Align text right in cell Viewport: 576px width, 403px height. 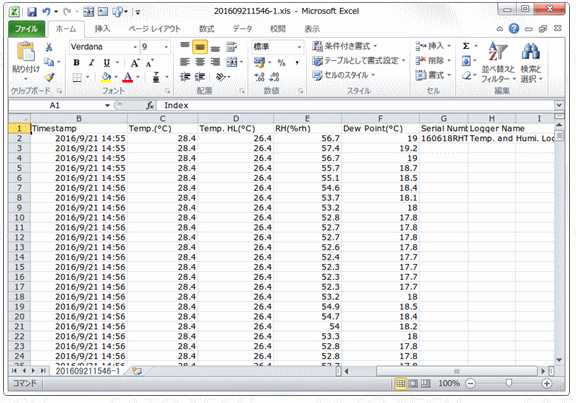click(x=215, y=62)
